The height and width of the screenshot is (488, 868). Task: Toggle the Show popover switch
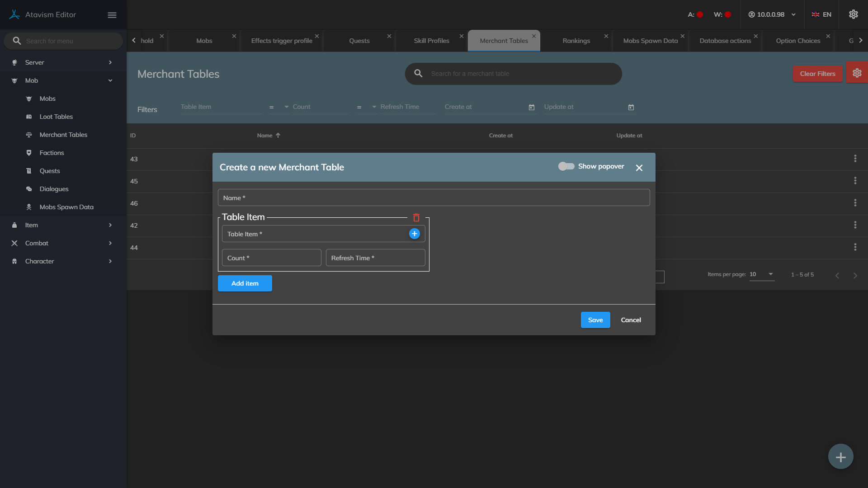(x=566, y=166)
